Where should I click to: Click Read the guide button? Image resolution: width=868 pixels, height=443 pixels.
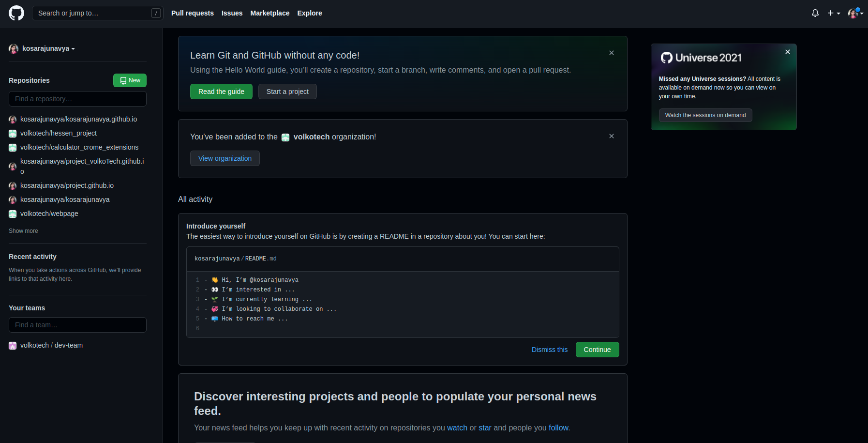tap(221, 92)
